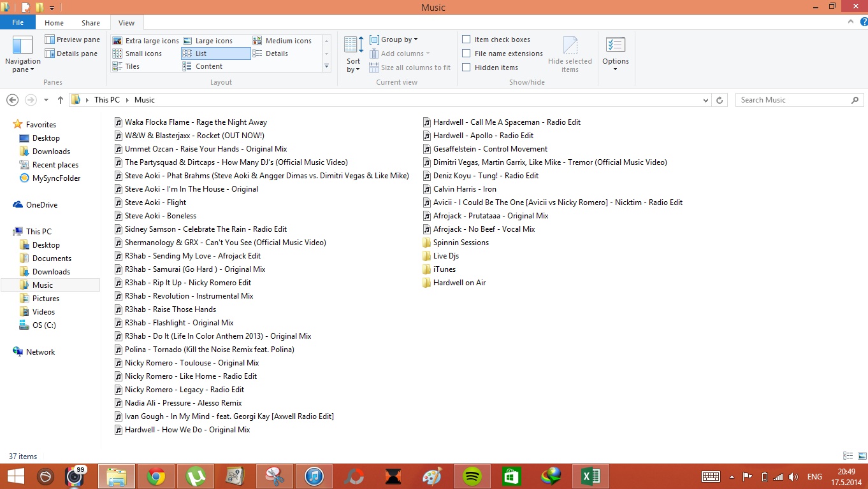Switch to the Home ribbon tab

(x=54, y=23)
